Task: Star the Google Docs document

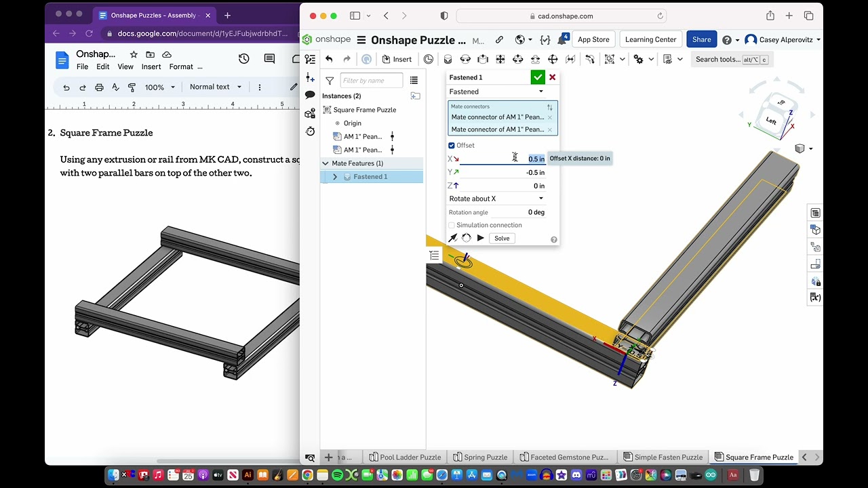Action: (x=134, y=54)
